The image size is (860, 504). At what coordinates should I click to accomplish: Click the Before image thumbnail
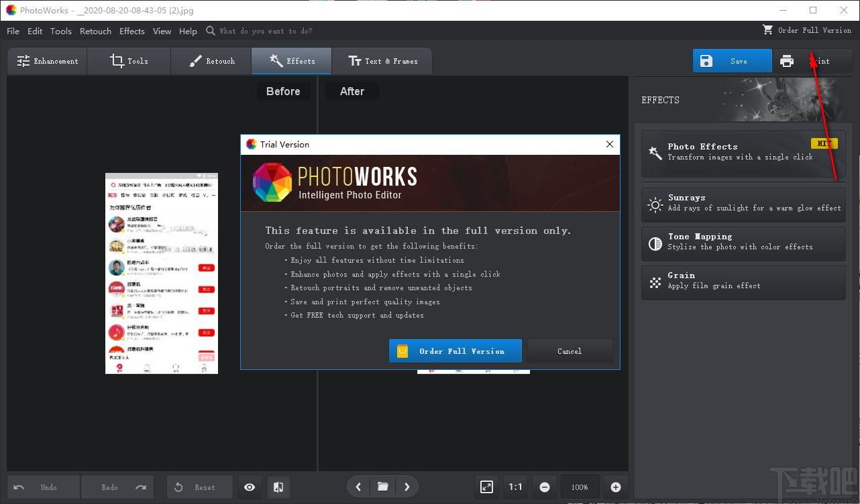[162, 273]
